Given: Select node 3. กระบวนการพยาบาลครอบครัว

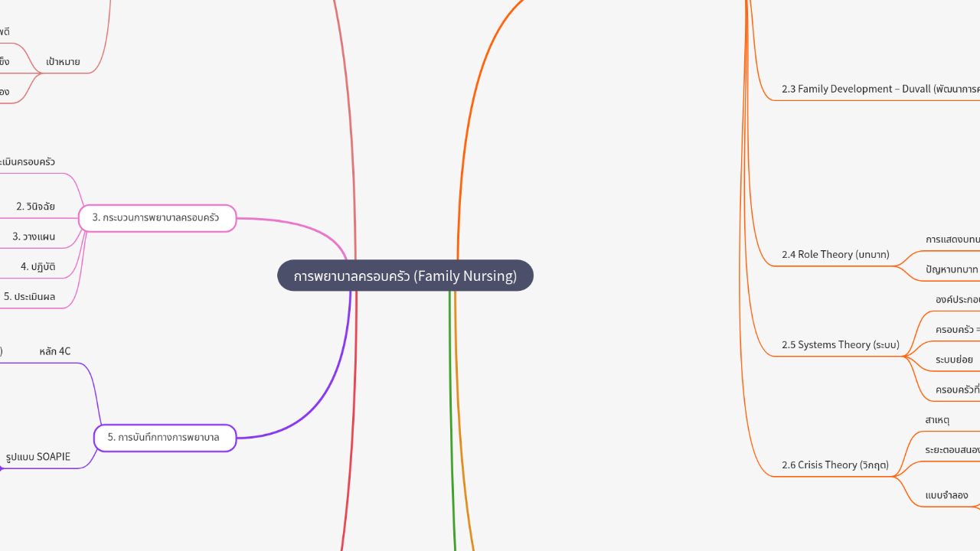Looking at the screenshot, I should pyautogui.click(x=157, y=218).
